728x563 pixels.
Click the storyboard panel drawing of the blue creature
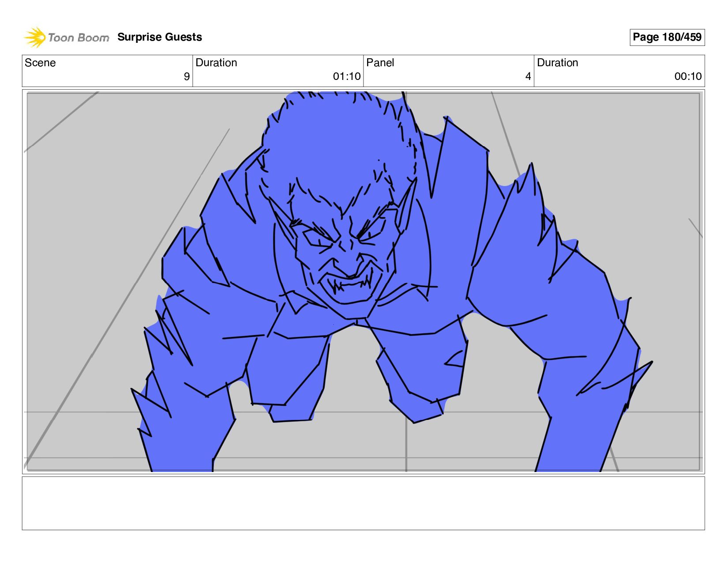click(363, 282)
